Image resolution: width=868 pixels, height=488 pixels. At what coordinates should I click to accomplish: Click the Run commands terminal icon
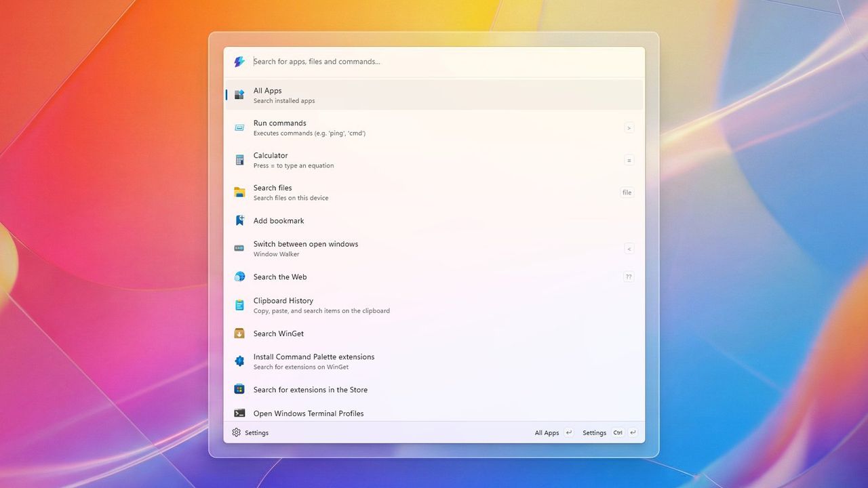239,127
